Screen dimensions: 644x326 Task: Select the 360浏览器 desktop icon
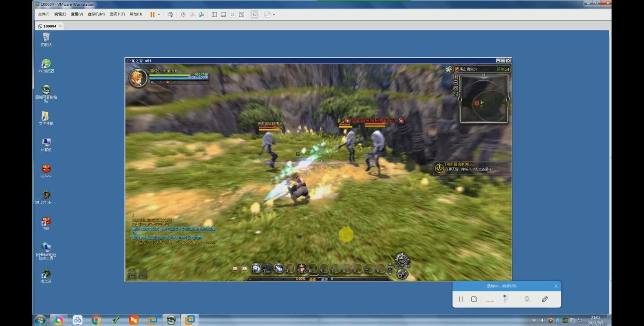tap(46, 66)
